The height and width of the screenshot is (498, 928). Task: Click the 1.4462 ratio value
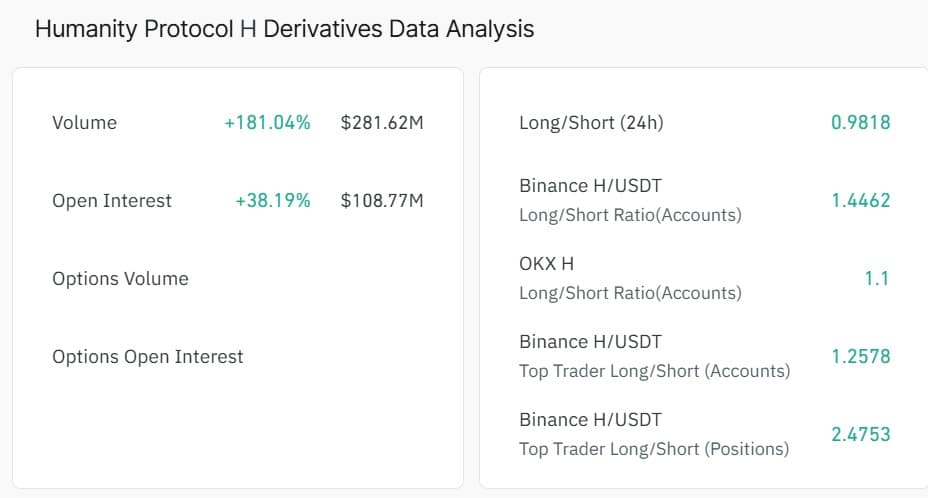861,201
